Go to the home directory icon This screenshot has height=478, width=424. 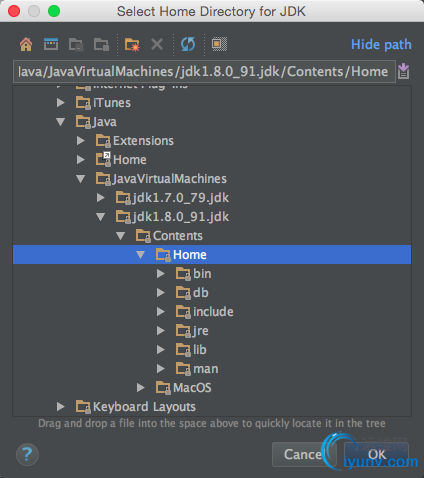point(26,44)
